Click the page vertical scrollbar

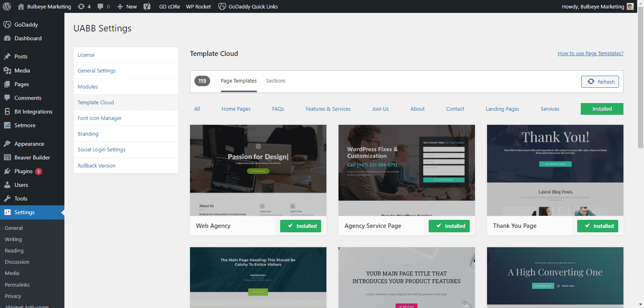tap(640, 76)
